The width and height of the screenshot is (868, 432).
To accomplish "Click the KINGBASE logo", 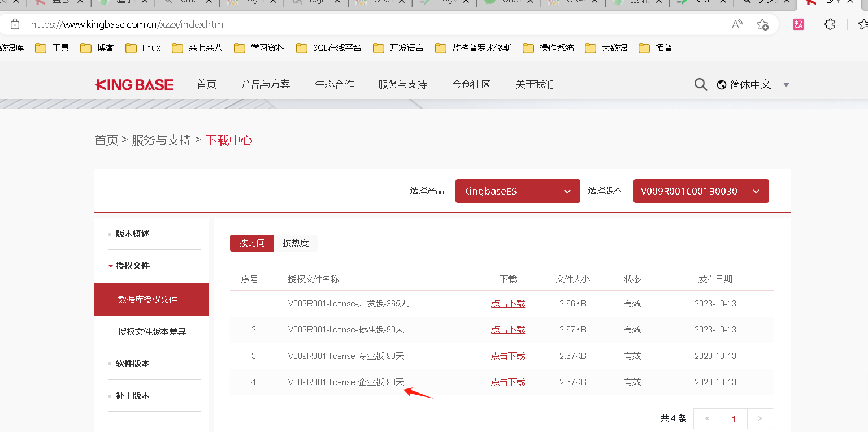I will (134, 85).
